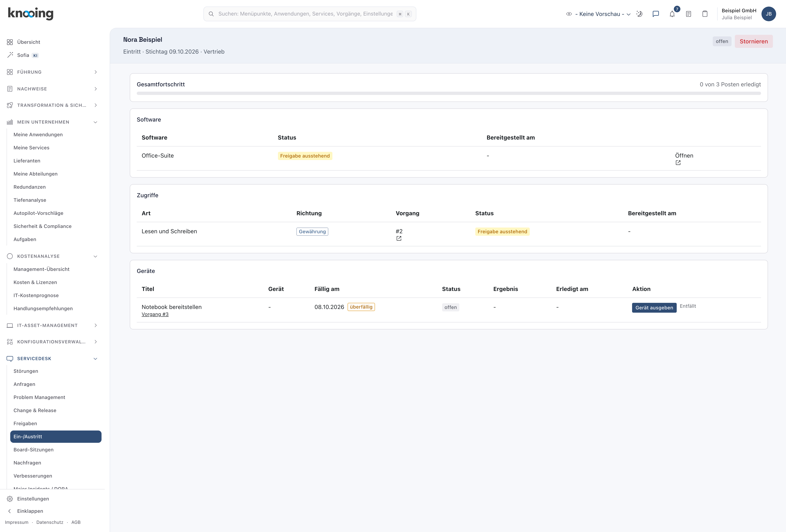Image resolution: width=786 pixels, height=532 pixels.
Task: Open the Keine Vorschau preview dropdown
Action: click(x=598, y=14)
